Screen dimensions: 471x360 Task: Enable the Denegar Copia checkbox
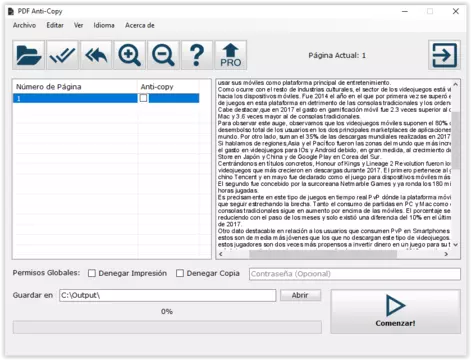click(x=180, y=273)
